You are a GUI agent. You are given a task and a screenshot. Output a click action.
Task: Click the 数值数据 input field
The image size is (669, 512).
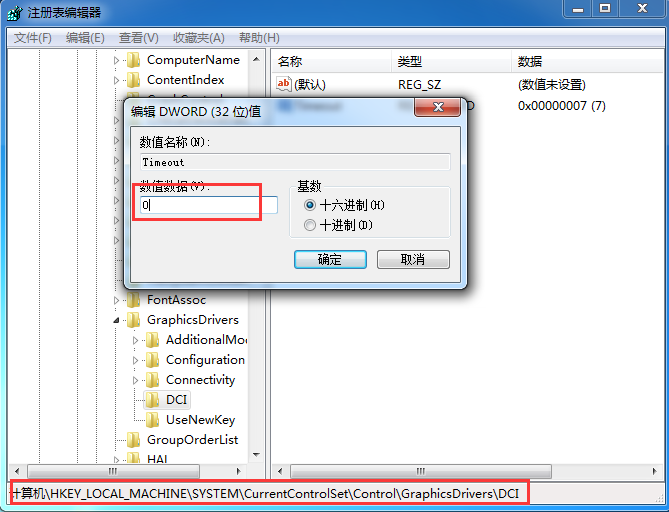pyautogui.click(x=209, y=205)
